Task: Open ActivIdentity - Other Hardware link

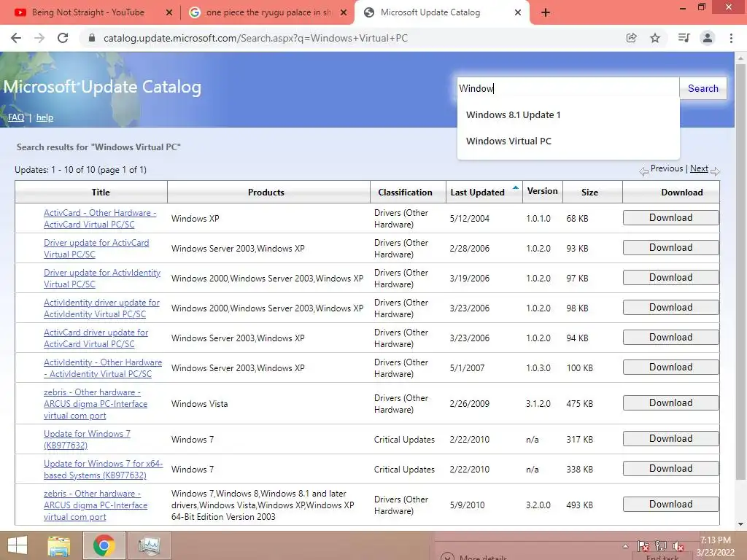Action: pos(103,368)
